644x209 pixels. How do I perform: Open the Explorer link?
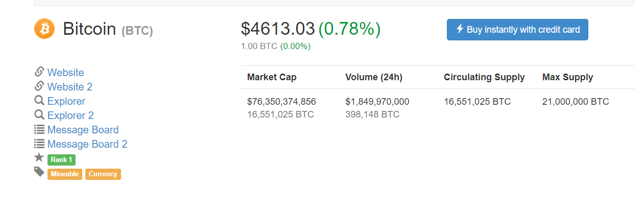pyautogui.click(x=66, y=101)
